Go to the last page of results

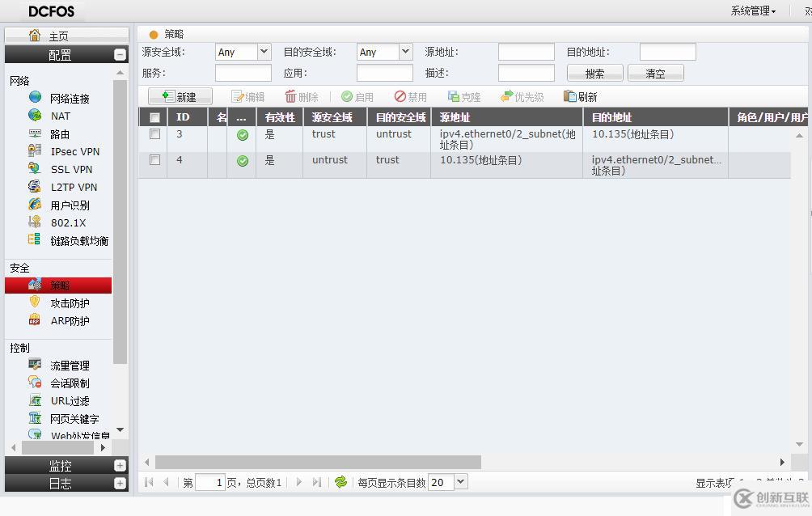(317, 482)
